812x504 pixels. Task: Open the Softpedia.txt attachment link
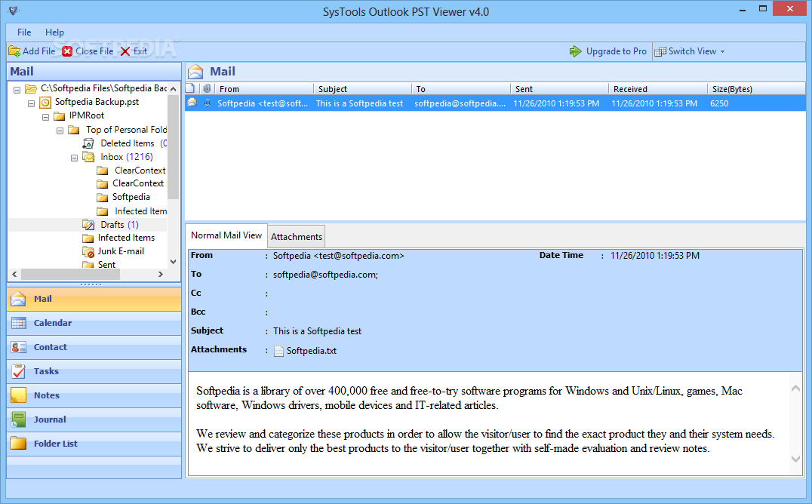[x=311, y=350]
